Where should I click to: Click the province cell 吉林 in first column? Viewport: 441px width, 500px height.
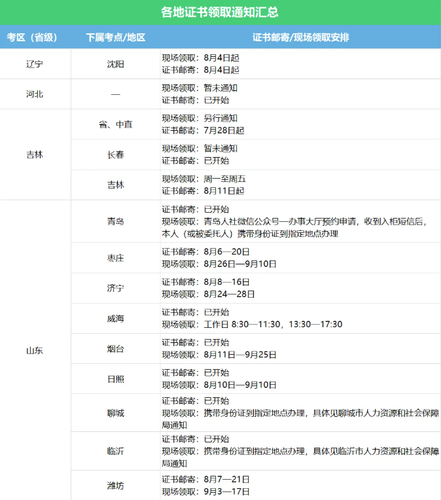[35, 155]
